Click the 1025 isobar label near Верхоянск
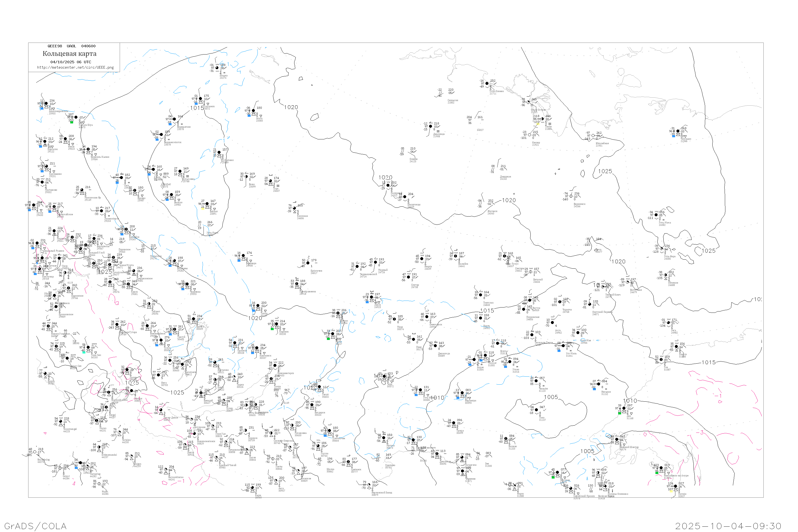This screenshot has height=532, width=798. (605, 171)
